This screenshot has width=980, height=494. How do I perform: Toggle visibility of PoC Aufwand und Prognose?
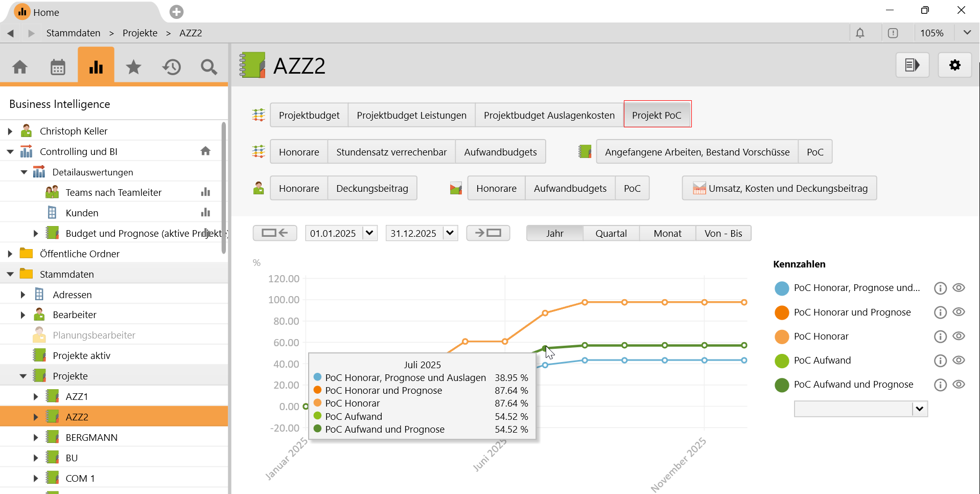[959, 385]
